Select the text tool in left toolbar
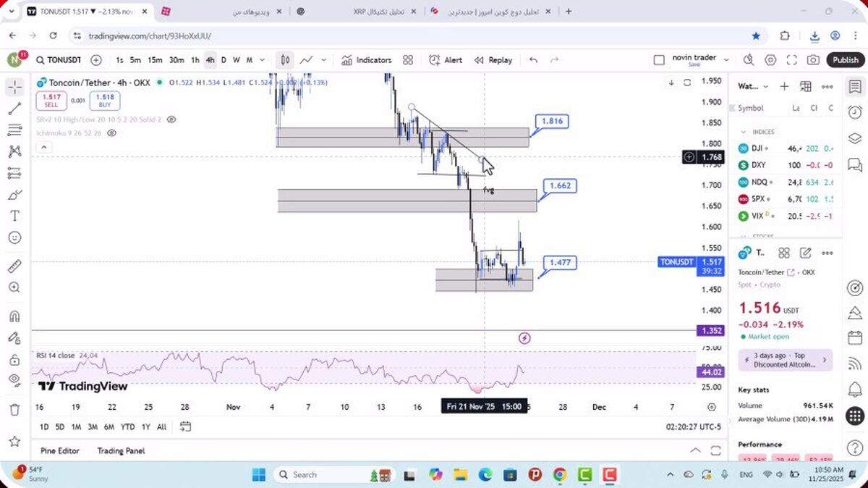 [x=14, y=216]
